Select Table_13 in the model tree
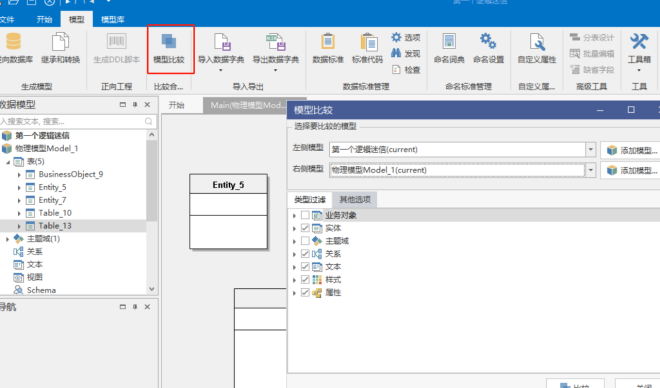 55,226
